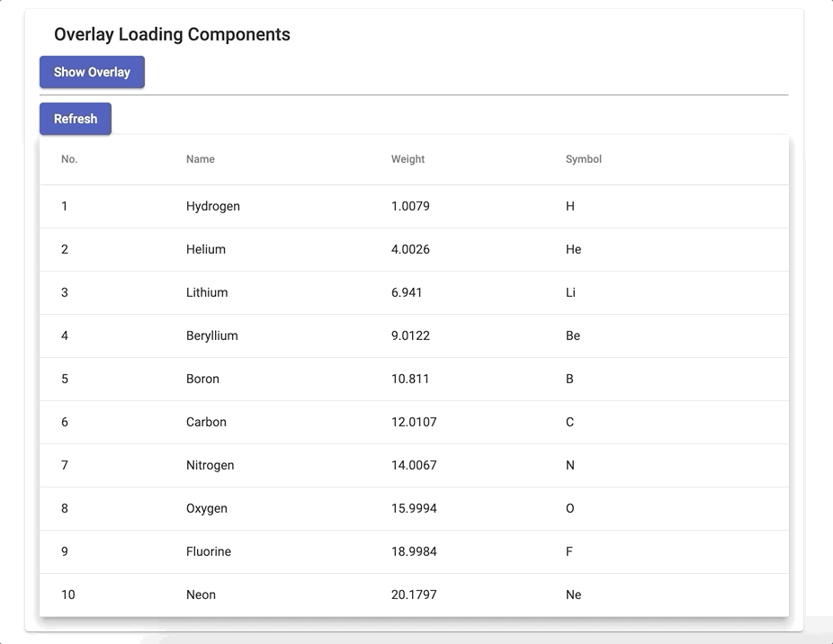The image size is (833, 644).
Task: Sort table by the Name column header
Action: (200, 159)
